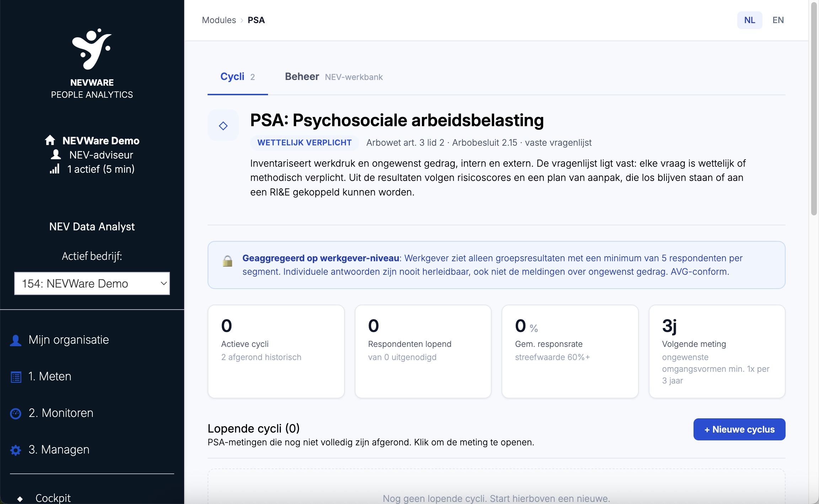Open the Actief bedrijf dropdown 154: NEVWare Demo
The image size is (819, 504).
pos(92,283)
